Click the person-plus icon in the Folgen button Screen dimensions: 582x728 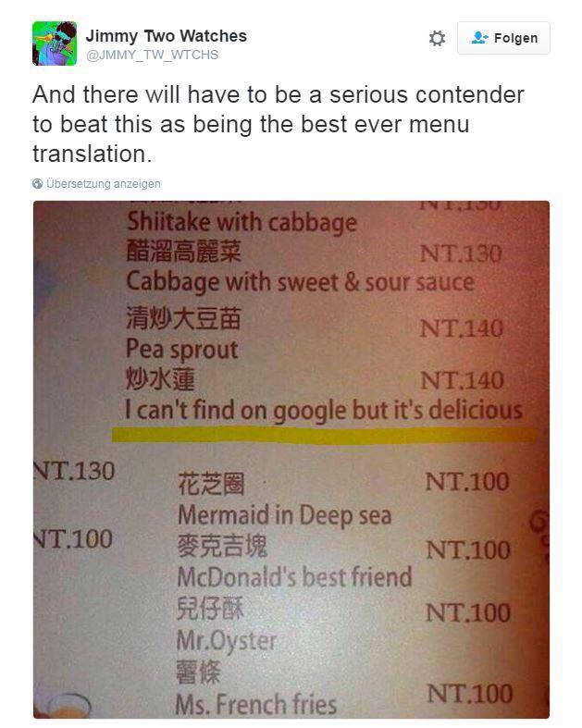pyautogui.click(x=478, y=38)
